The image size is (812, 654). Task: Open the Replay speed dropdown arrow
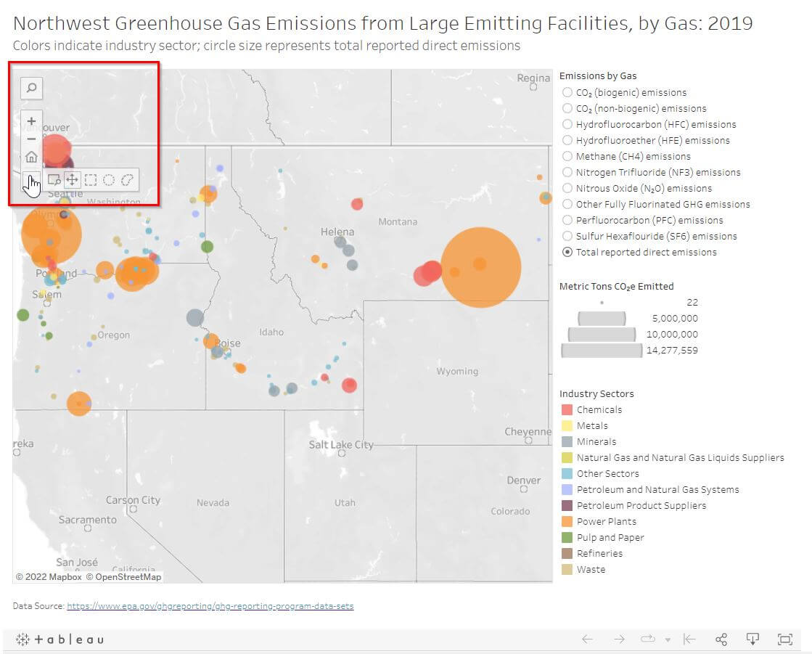[x=668, y=640]
